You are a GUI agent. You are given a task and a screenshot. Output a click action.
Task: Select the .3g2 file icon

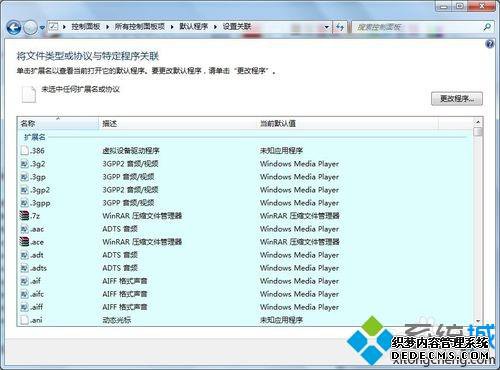24,164
